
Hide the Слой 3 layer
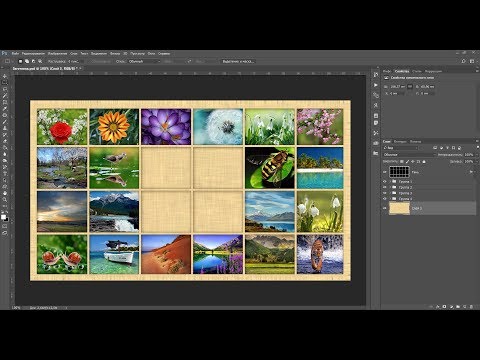click(x=385, y=208)
